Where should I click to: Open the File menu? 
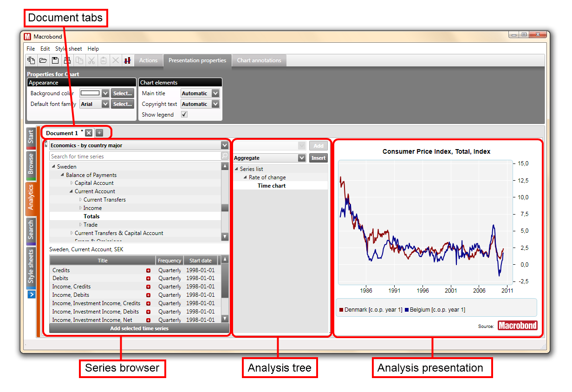pos(31,49)
